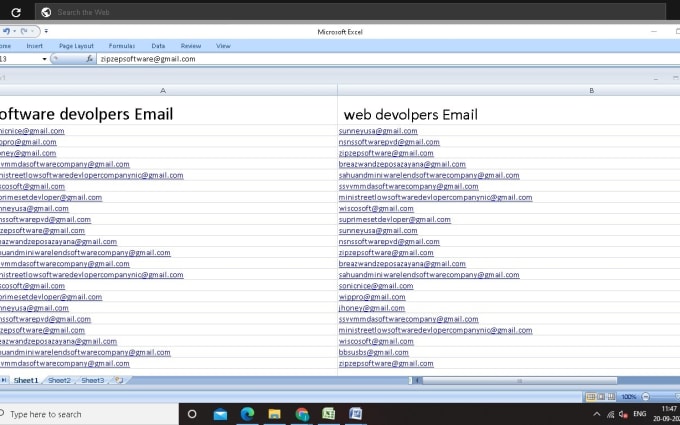Open the Page Layout ribbon tab
680x425 pixels.
(x=76, y=46)
